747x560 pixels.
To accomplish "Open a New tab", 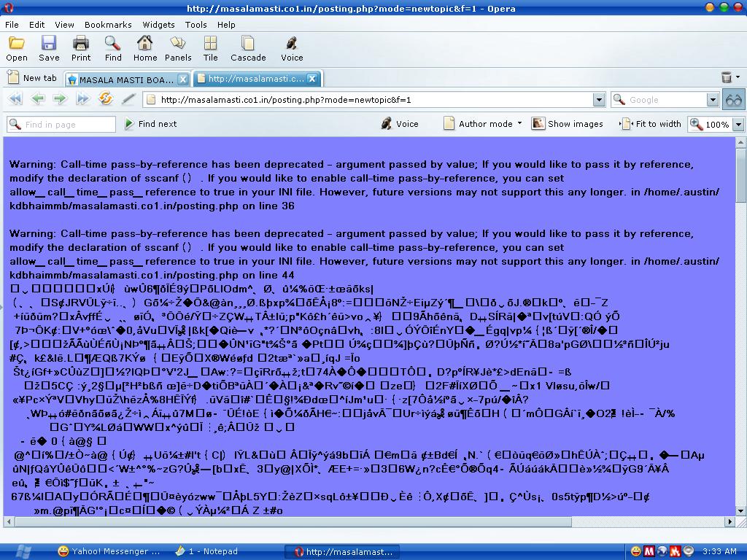I will pos(32,77).
